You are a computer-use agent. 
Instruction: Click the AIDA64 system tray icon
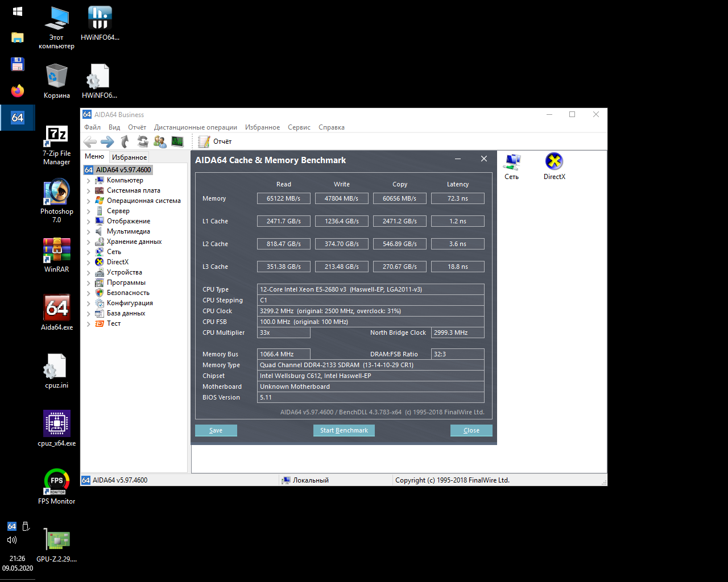click(x=11, y=526)
